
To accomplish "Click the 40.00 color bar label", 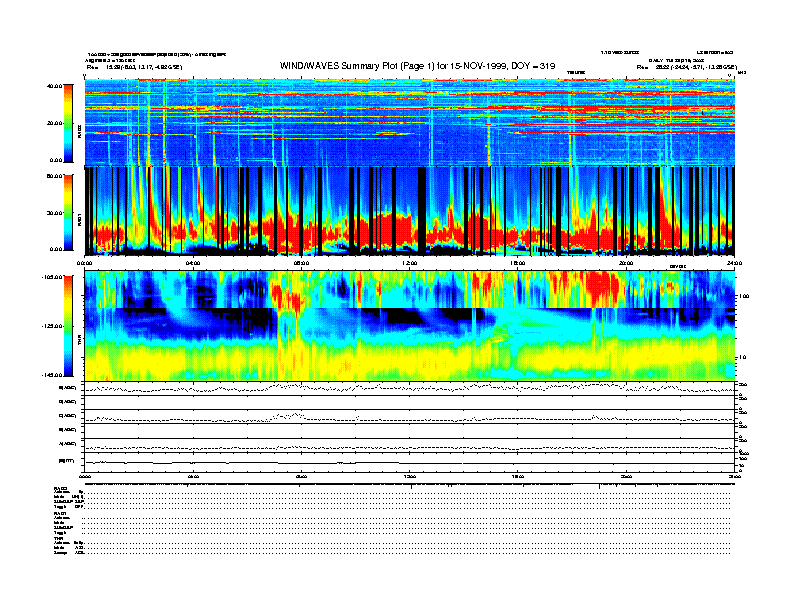I will (55, 86).
